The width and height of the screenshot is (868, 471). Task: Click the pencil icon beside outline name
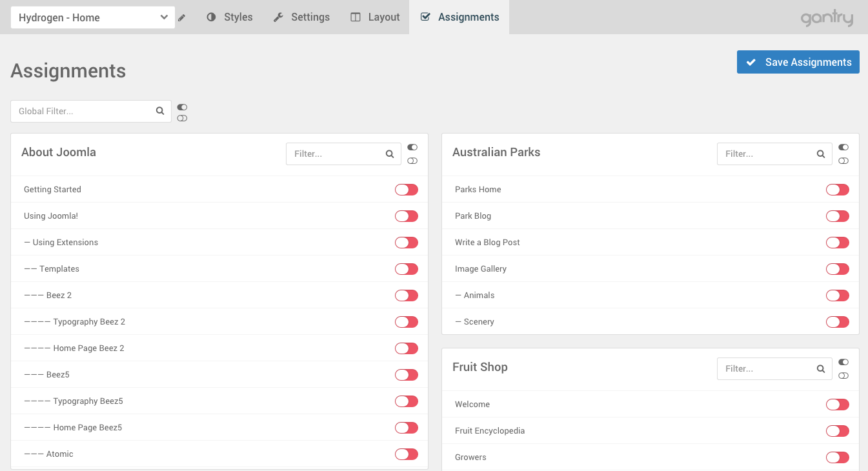coord(182,18)
